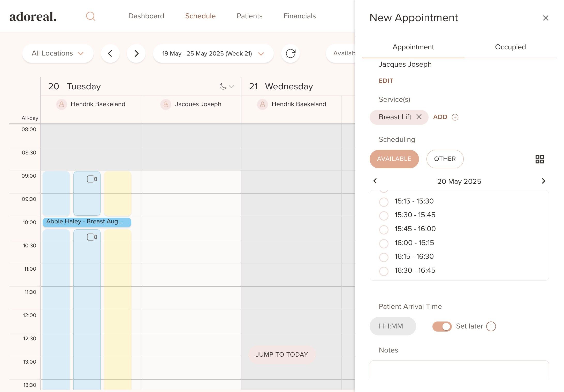Screen dimensions: 564x392
Task: Go to next day after 20 May 2025
Action: (x=543, y=181)
